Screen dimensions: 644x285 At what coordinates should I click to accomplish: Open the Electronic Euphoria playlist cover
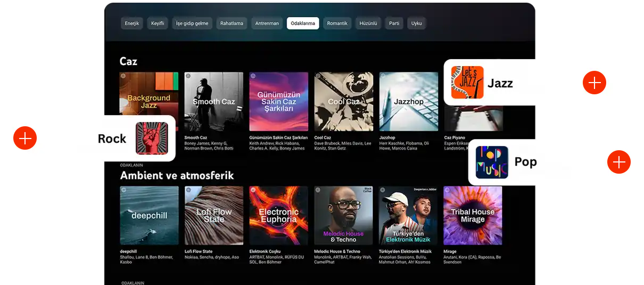(x=279, y=216)
